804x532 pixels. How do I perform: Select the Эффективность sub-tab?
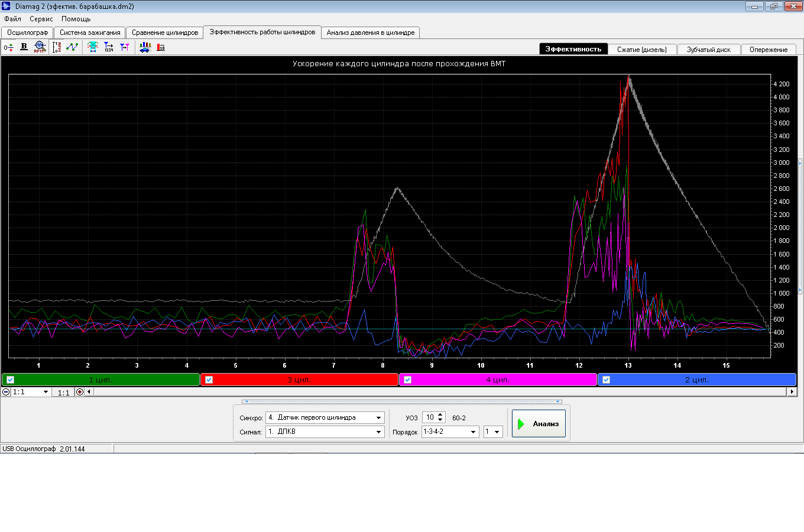pos(573,49)
